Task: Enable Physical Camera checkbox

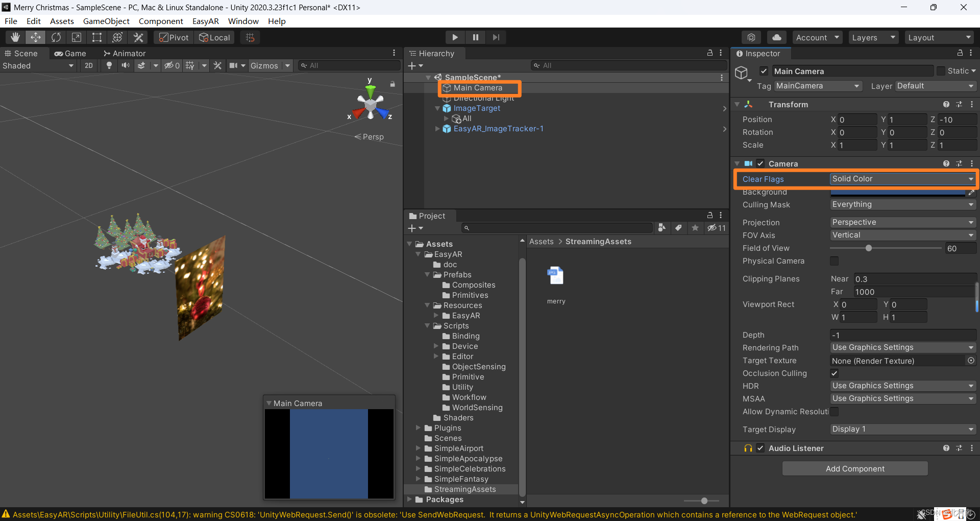Action: (834, 261)
